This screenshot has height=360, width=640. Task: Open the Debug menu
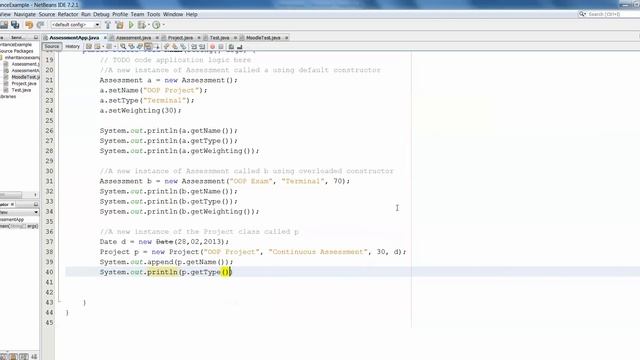101,14
